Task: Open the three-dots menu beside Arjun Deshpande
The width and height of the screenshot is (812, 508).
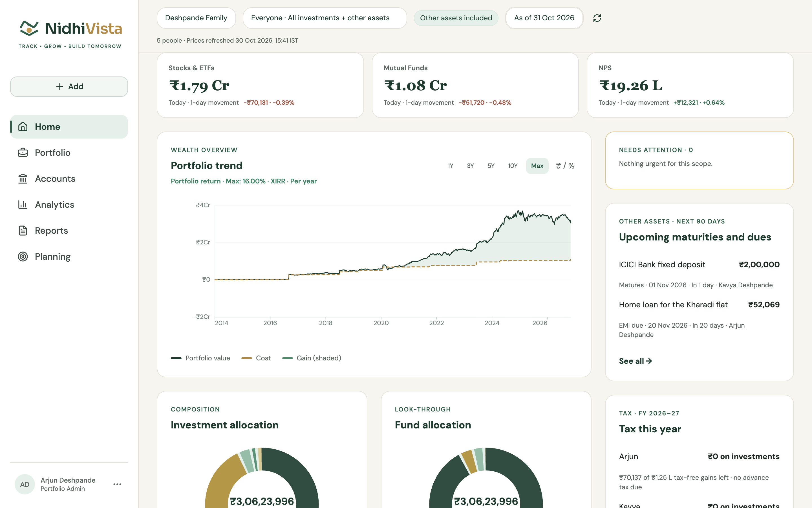Action: coord(117,484)
